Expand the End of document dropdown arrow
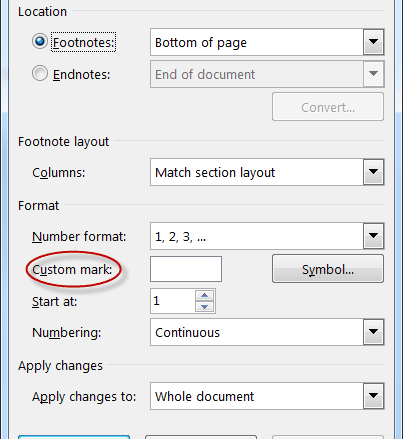The height and width of the screenshot is (439, 403). 373,74
